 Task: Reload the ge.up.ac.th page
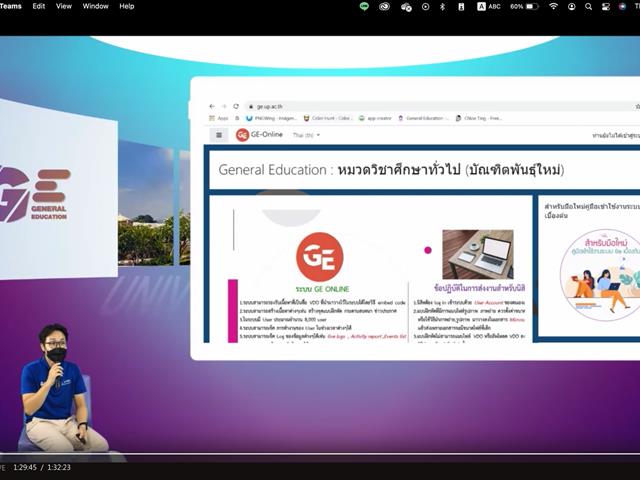click(236, 106)
